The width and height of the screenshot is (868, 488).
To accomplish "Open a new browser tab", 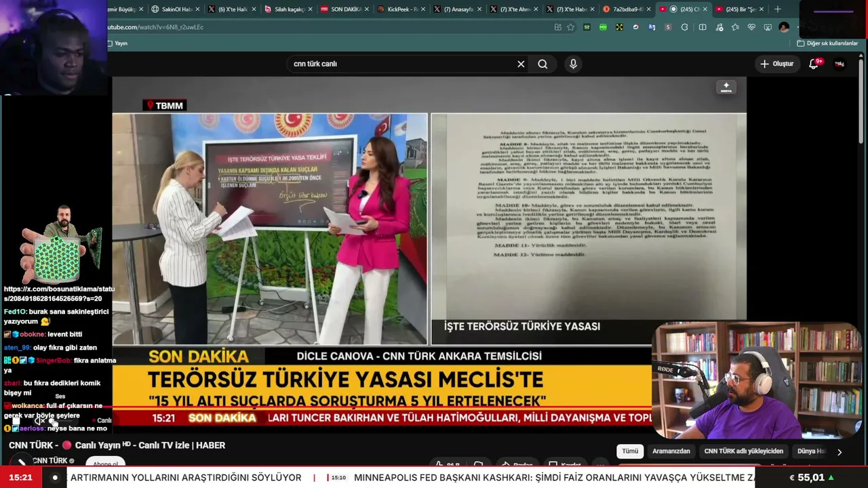I will (x=778, y=9).
